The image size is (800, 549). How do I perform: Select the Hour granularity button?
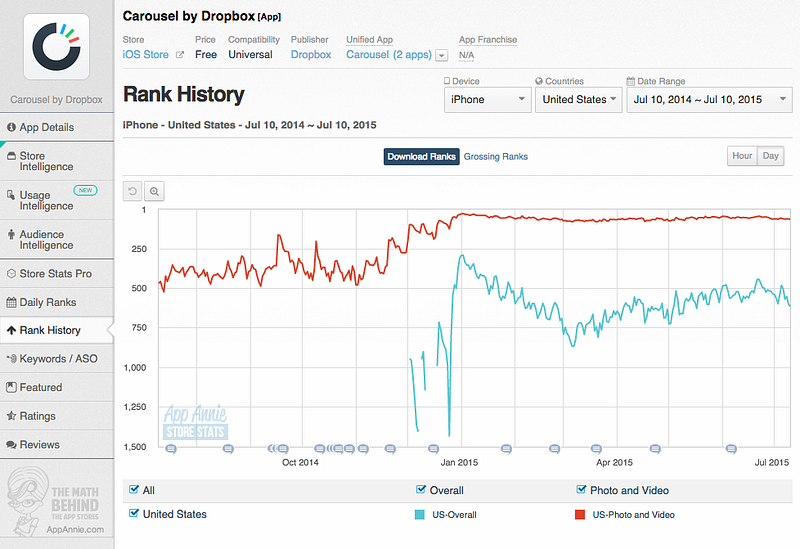(742, 156)
